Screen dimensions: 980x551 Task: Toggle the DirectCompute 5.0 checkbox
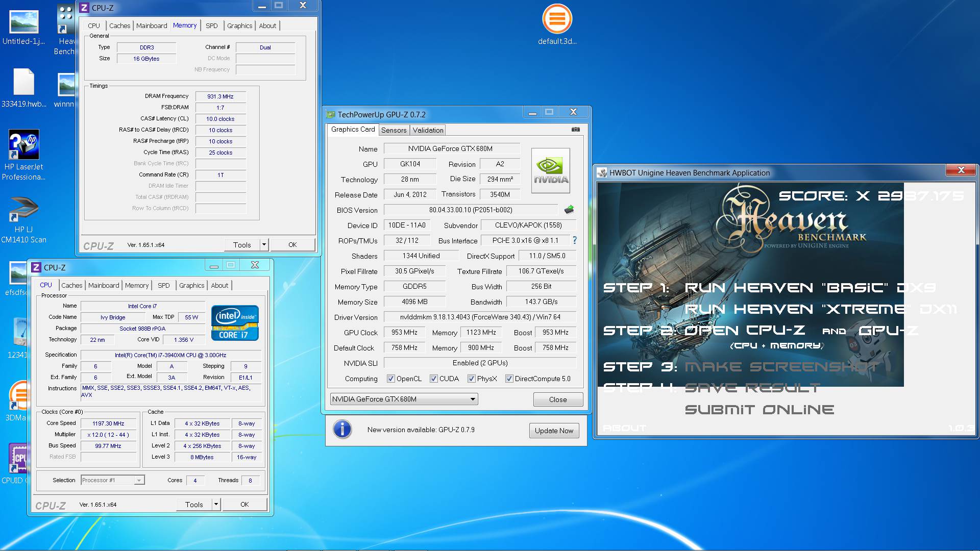(509, 379)
